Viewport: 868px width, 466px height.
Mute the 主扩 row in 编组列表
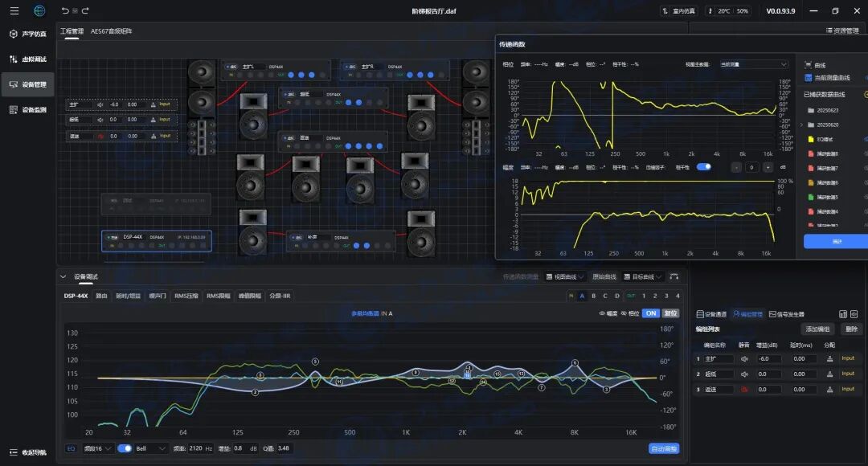click(x=744, y=358)
